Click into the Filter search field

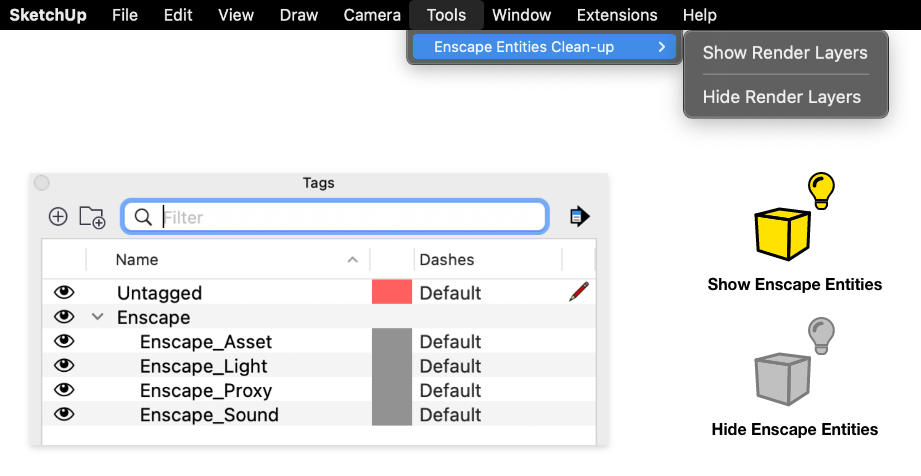click(350, 217)
